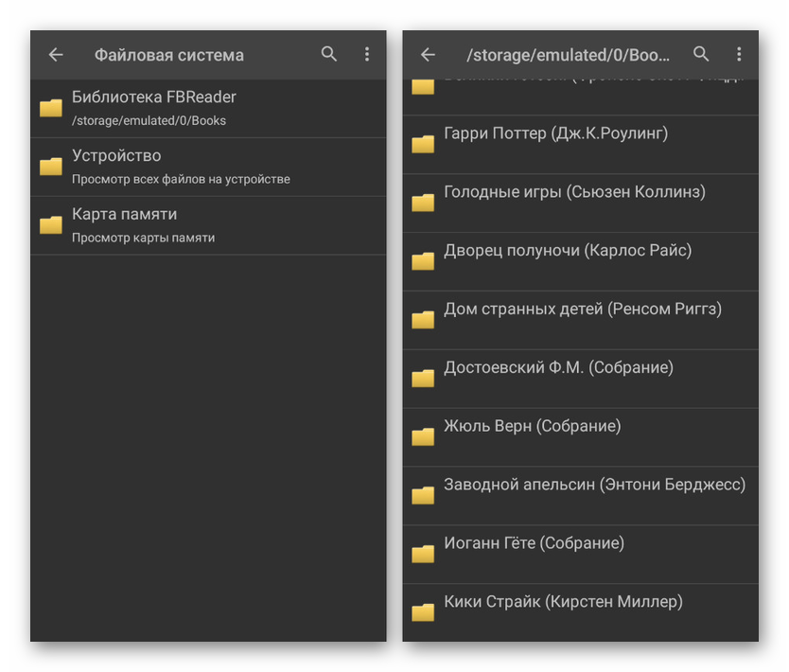This screenshot has height=672, width=789.
Task: Click the Файловая система title text
Action: (169, 55)
